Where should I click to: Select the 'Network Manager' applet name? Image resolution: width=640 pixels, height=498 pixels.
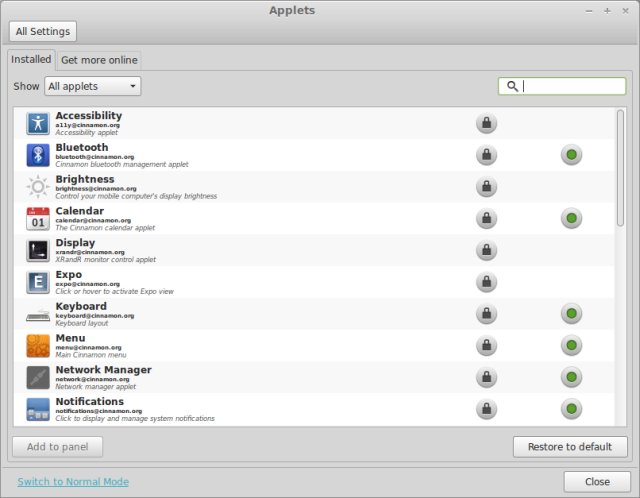(103, 370)
